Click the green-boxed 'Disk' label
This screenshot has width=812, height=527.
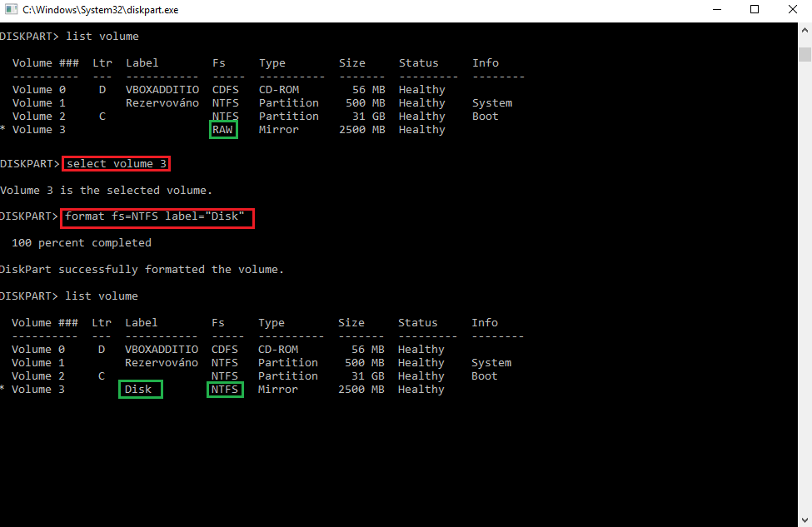pos(140,390)
